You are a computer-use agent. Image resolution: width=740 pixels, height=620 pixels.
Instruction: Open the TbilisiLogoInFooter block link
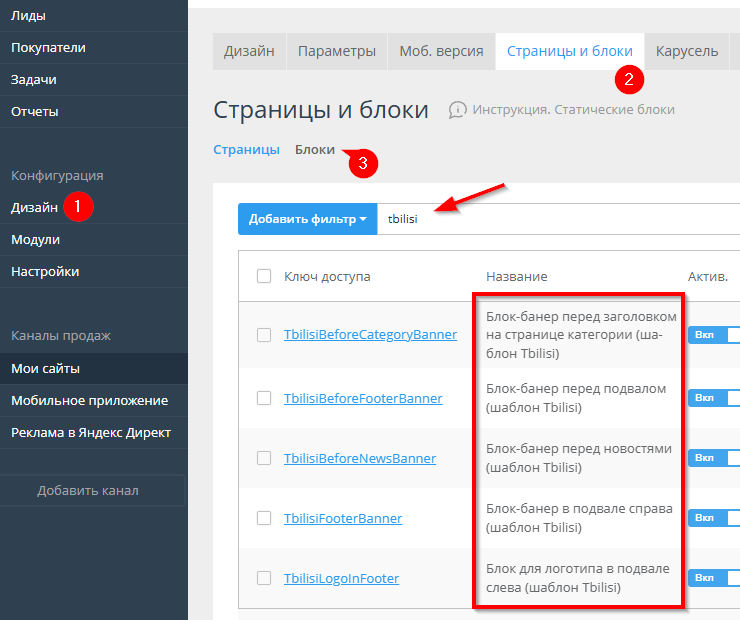[x=341, y=578]
